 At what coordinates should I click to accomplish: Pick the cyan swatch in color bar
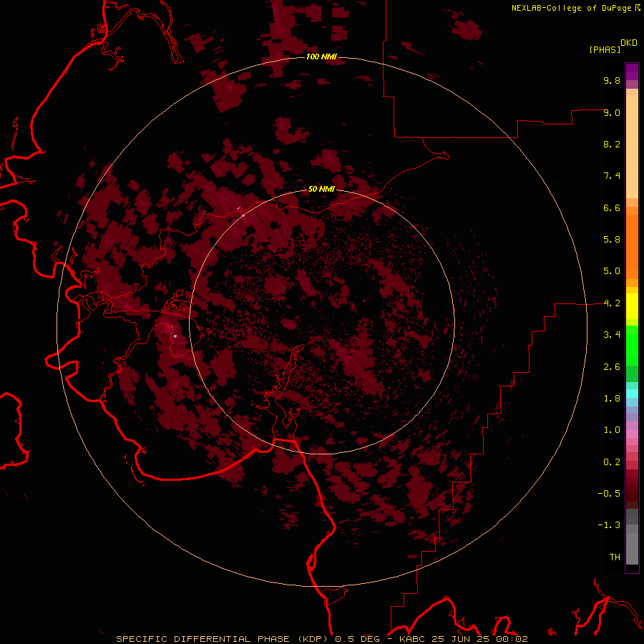[x=632, y=393]
